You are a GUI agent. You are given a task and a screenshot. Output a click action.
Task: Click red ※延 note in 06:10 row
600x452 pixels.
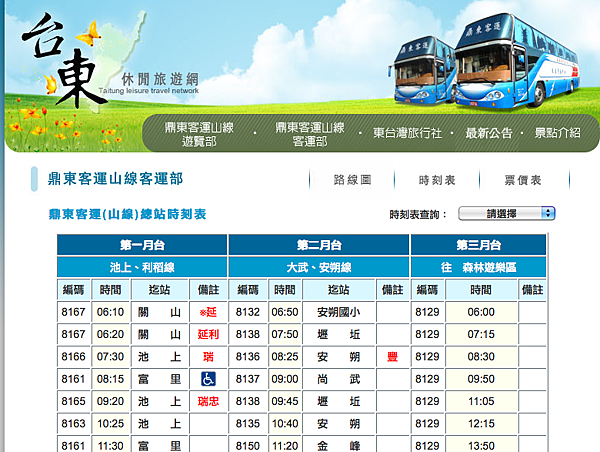[208, 312]
